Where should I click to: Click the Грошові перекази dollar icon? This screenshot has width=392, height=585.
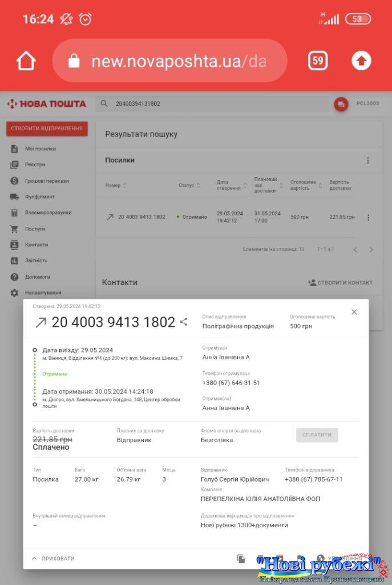click(x=14, y=181)
